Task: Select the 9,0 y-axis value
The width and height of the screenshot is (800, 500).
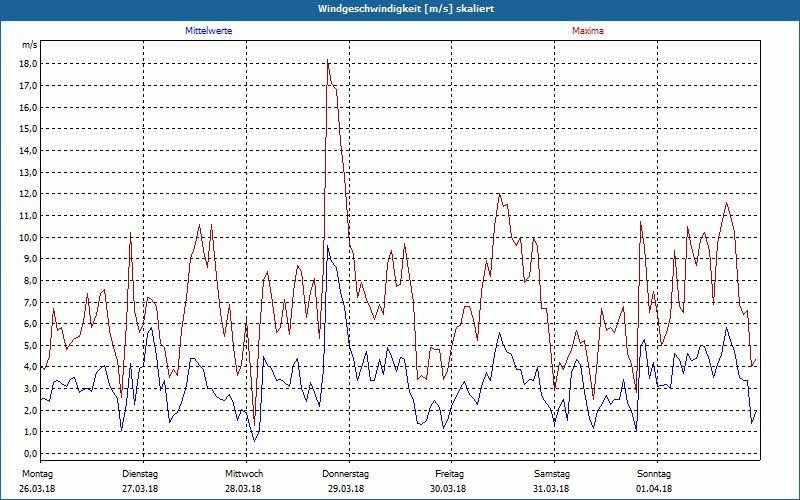Action: [31, 259]
